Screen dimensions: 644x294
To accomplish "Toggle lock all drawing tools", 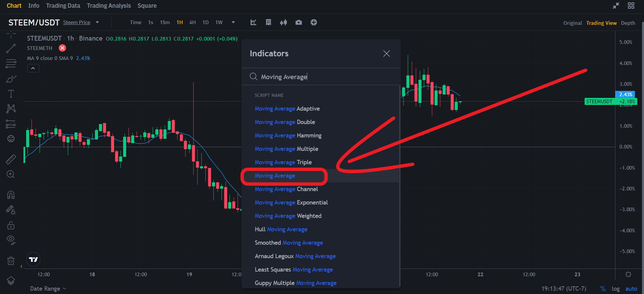I will 11,225.
